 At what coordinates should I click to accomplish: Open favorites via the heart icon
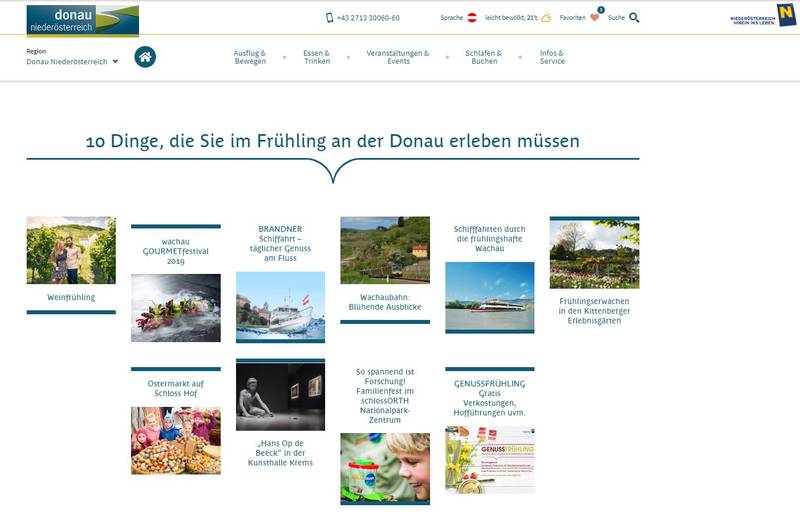(x=594, y=18)
